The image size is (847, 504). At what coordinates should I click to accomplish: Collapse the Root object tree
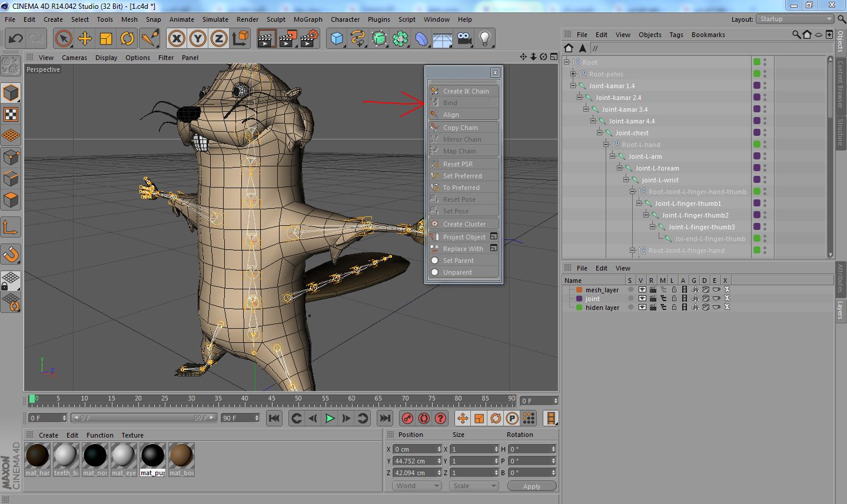click(567, 62)
